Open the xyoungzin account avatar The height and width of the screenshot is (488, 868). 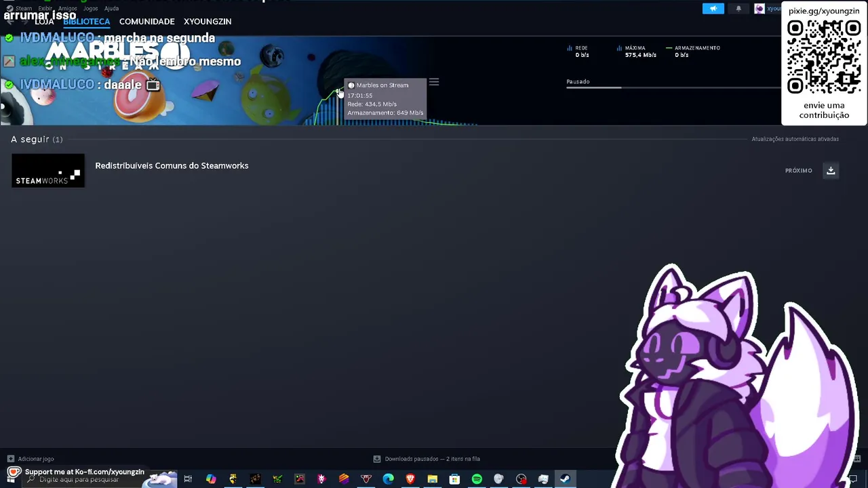pyautogui.click(x=759, y=9)
